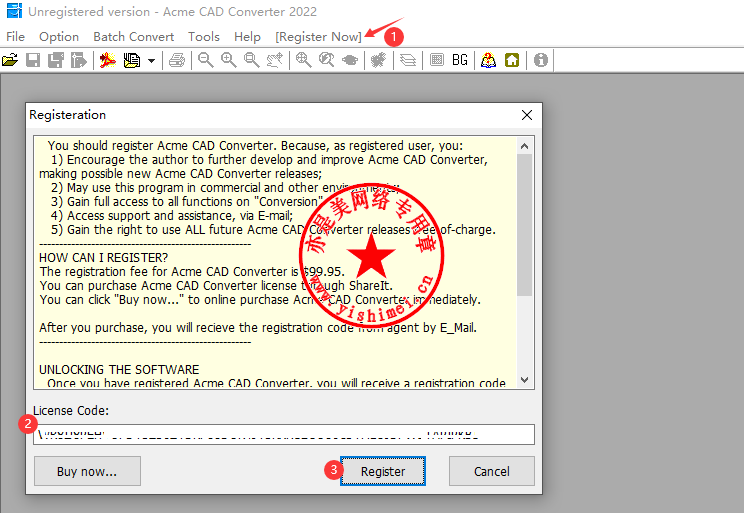Image resolution: width=744 pixels, height=513 pixels.
Task: Open the Help book icon
Action: (x=488, y=60)
